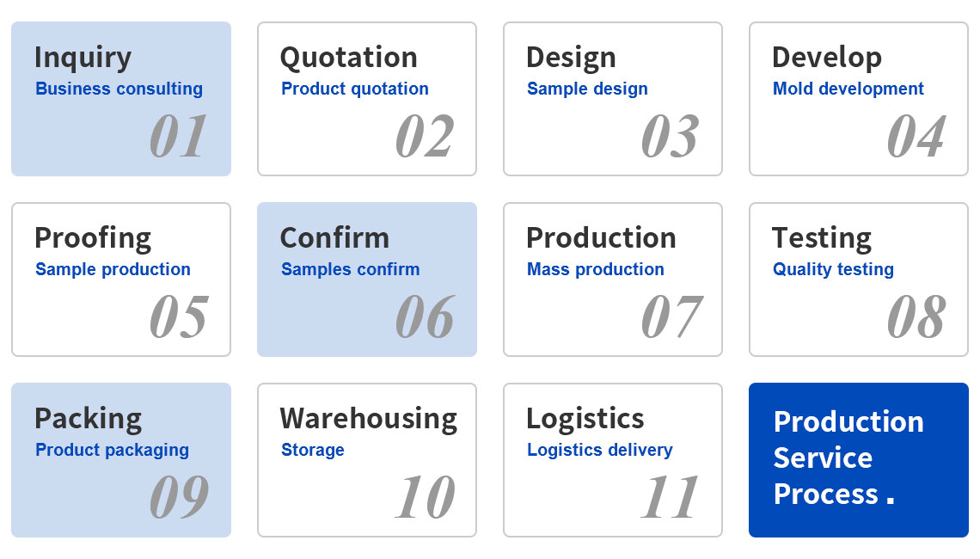Click the number 06 on Confirm card
This screenshot has height=559, width=980.
point(425,317)
